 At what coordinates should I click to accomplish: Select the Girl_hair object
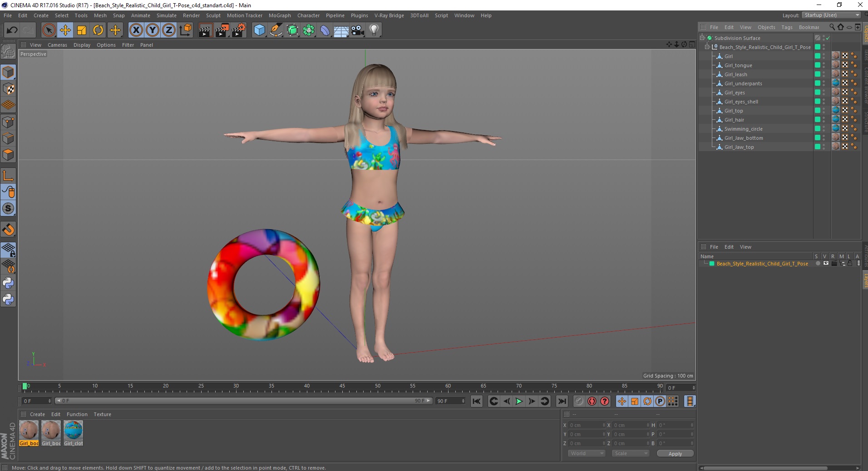[x=734, y=120]
